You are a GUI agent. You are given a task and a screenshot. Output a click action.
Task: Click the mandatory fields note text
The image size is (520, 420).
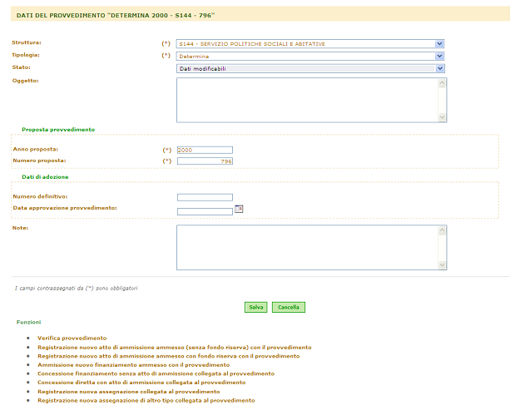pyautogui.click(x=76, y=289)
